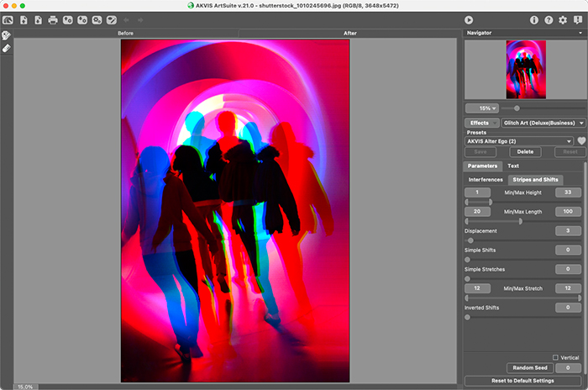Open the Help question mark icon

coord(549,19)
